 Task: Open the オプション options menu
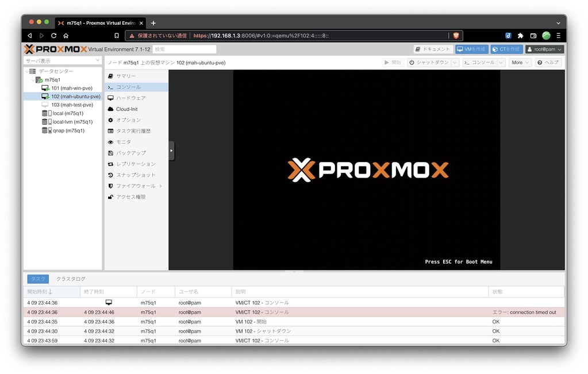(x=136, y=120)
